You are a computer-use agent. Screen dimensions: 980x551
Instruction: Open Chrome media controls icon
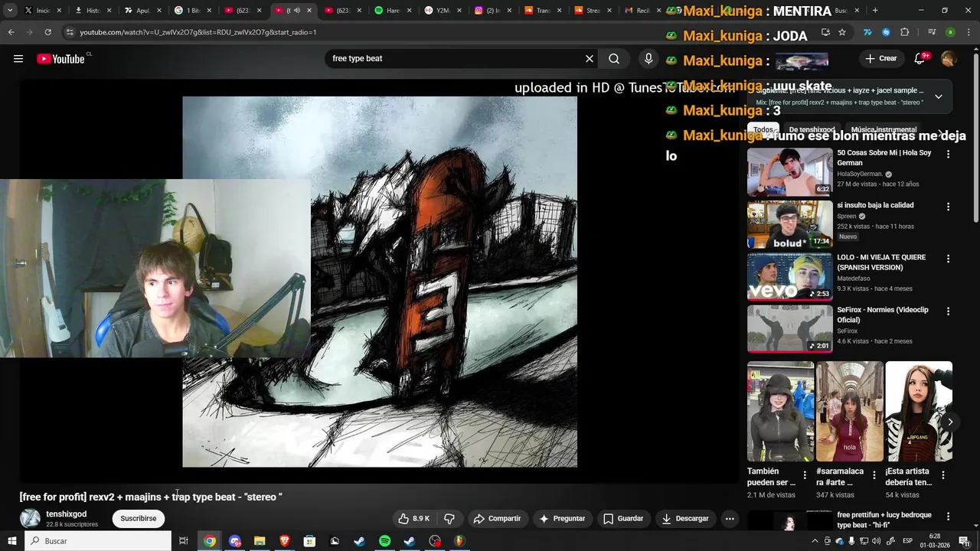click(x=932, y=32)
